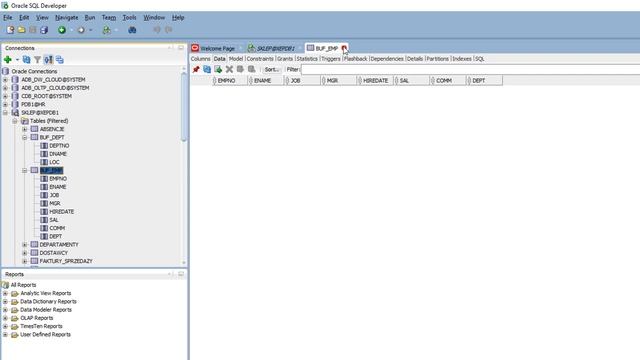This screenshot has width=640, height=360.
Task: Click the HIREDATE column header in grid
Action: 376,81
